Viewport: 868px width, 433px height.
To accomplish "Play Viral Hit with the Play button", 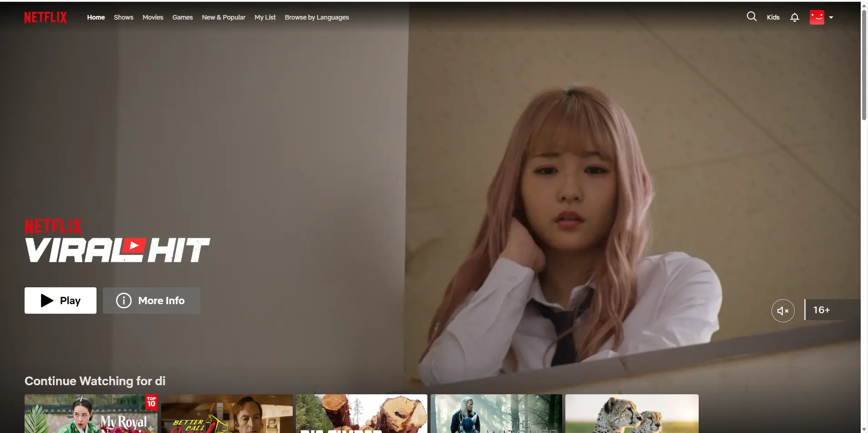I will coord(61,301).
